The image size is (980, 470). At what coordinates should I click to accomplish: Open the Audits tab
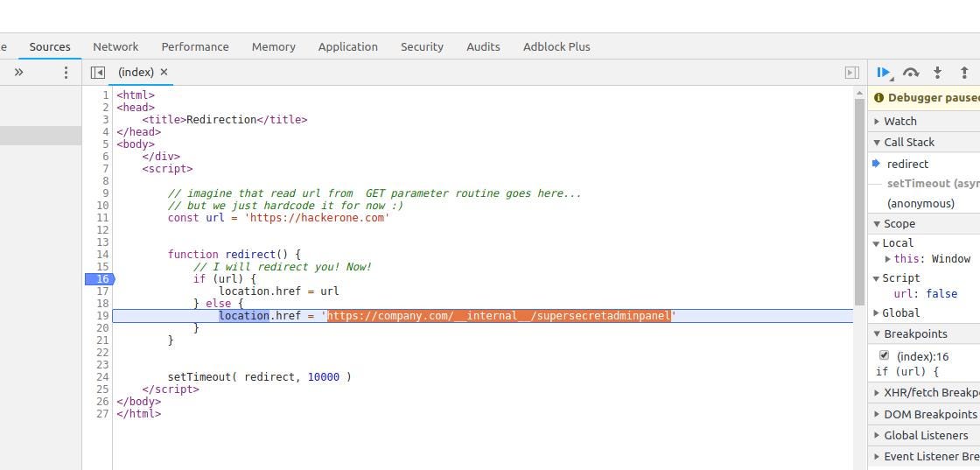coord(483,47)
